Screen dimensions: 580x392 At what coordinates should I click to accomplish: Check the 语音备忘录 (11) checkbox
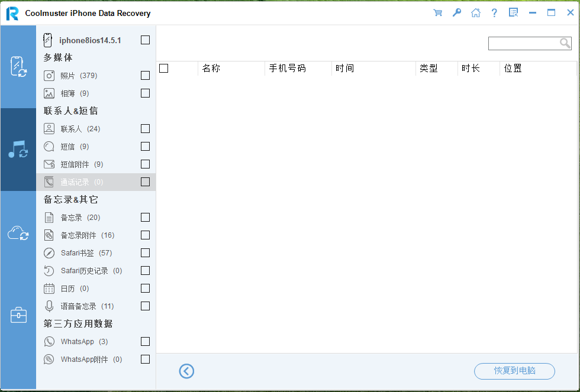146,306
